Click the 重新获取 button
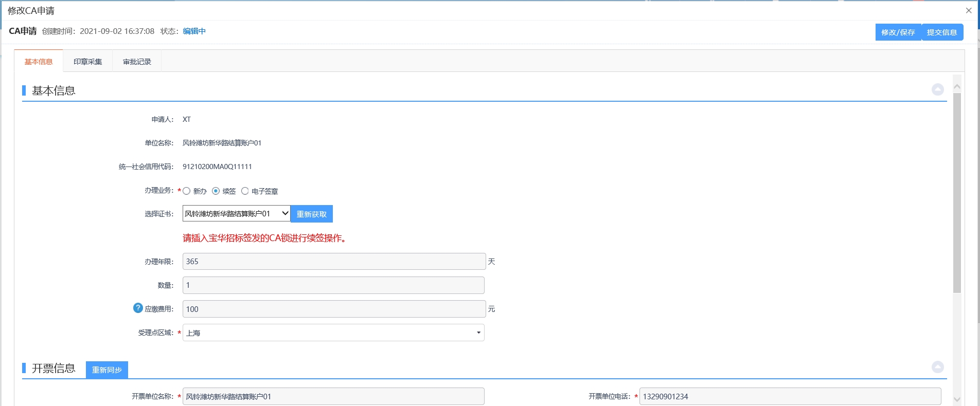The width and height of the screenshot is (980, 406). (311, 214)
